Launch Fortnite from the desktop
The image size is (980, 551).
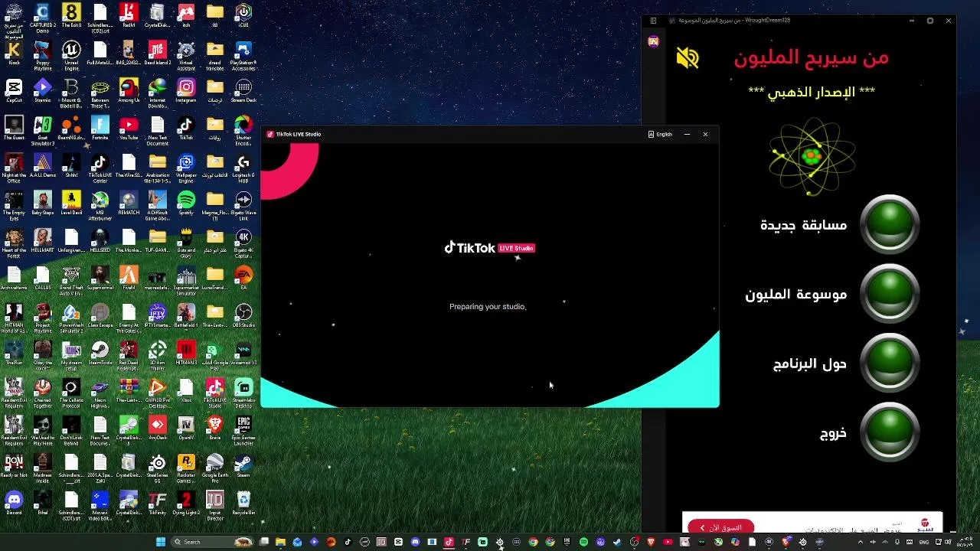tap(100, 128)
